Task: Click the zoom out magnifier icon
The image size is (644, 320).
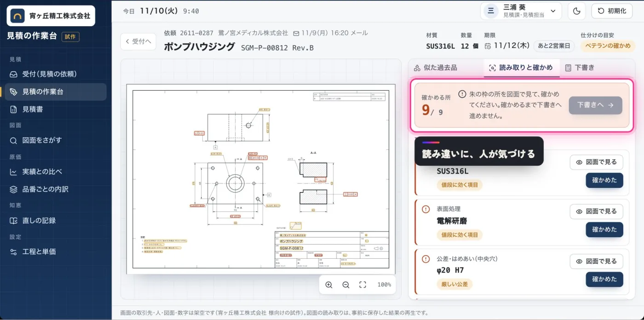Action: pos(346,285)
